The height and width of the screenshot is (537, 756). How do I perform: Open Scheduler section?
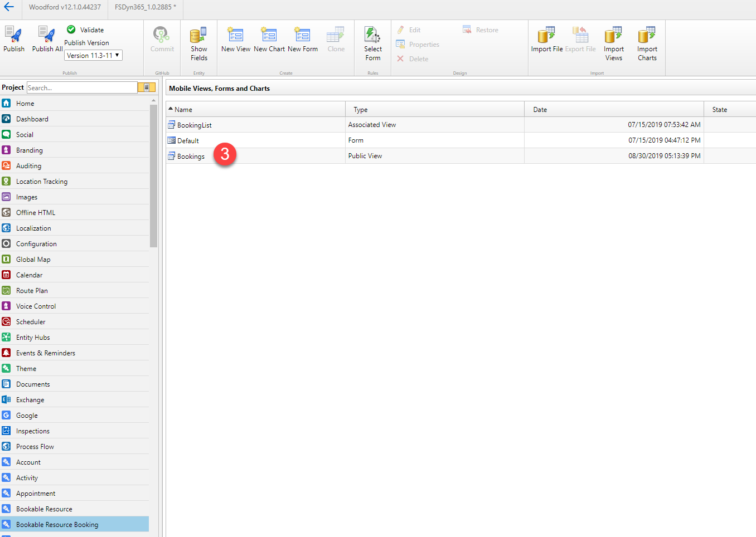tap(75, 322)
